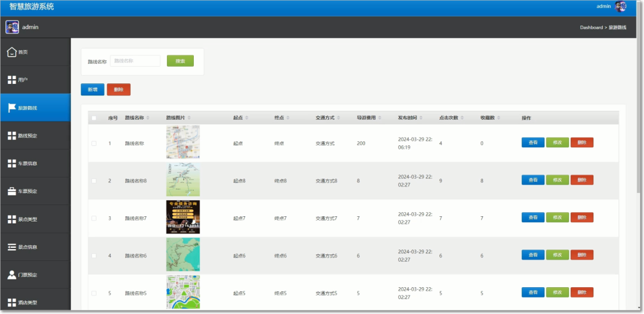Open the 门票预定 menu item
This screenshot has width=644, height=314.
[35, 275]
